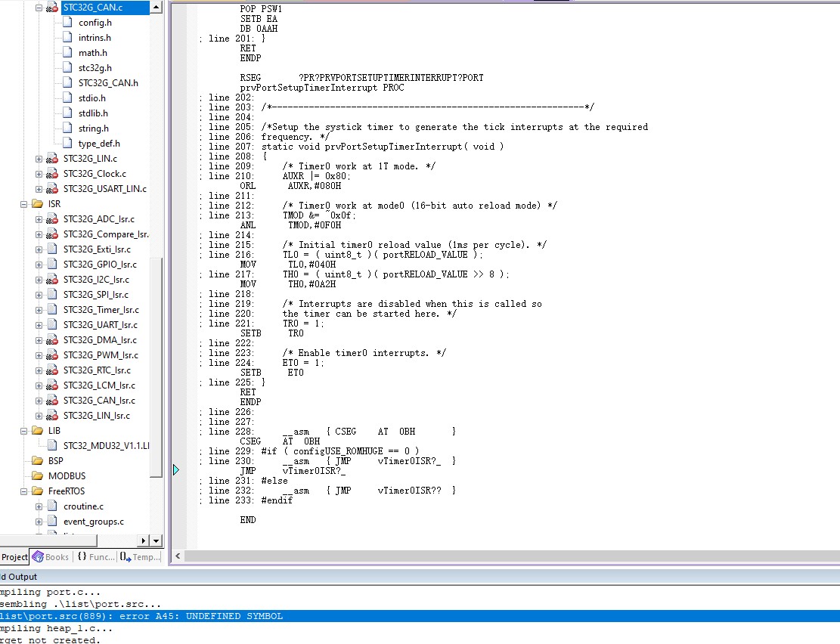Click the STC32G_CAN.c source file icon
840x644 pixels.
point(52,8)
